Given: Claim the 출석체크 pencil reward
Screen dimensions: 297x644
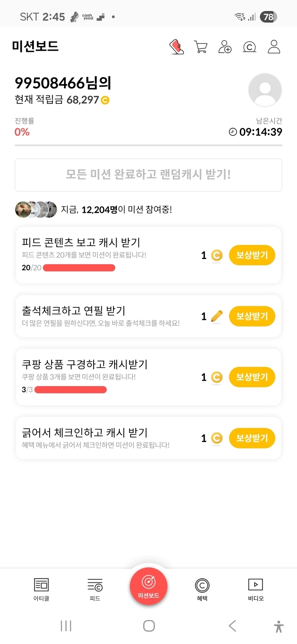Looking at the screenshot, I should tap(252, 316).
